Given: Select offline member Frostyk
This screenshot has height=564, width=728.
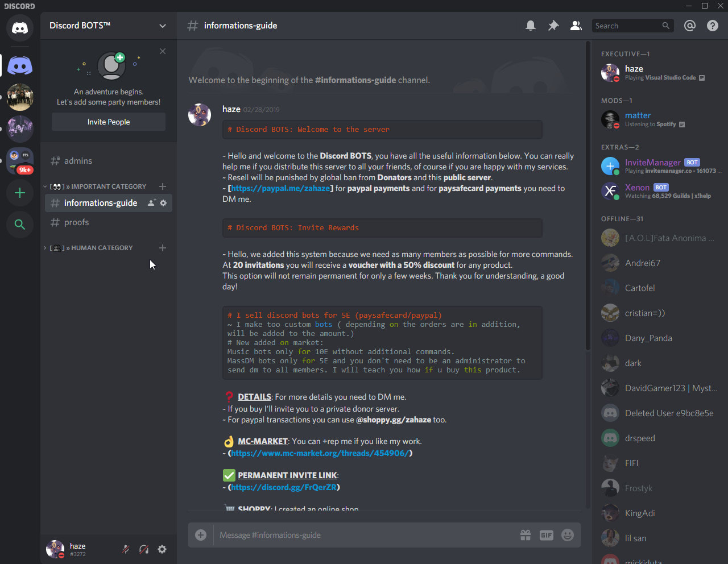Looking at the screenshot, I should coord(660,488).
